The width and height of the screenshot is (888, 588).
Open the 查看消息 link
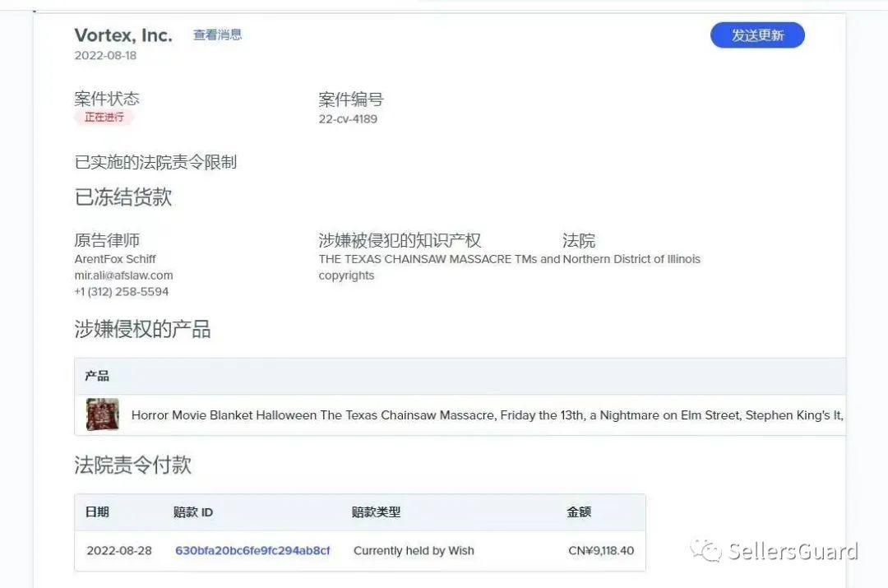(x=217, y=35)
